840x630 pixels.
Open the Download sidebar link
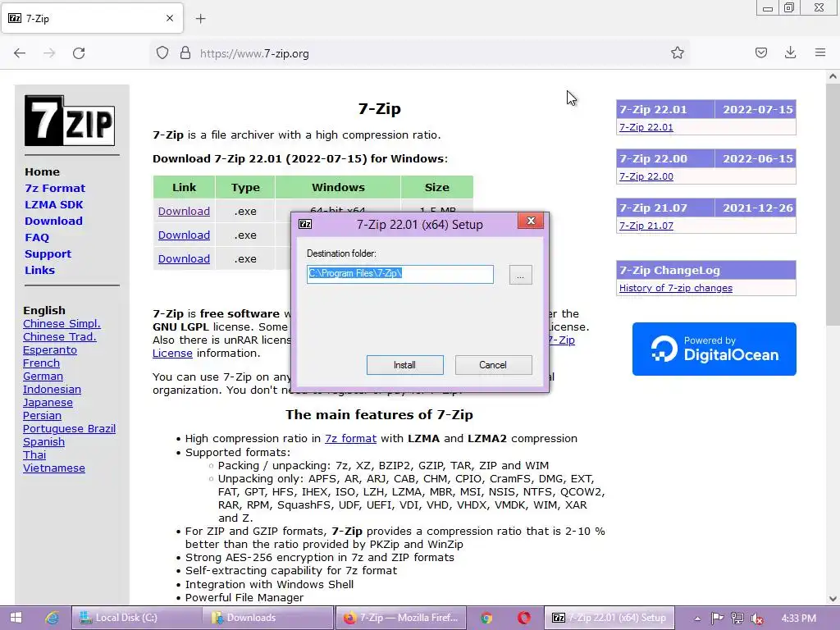pos(53,221)
